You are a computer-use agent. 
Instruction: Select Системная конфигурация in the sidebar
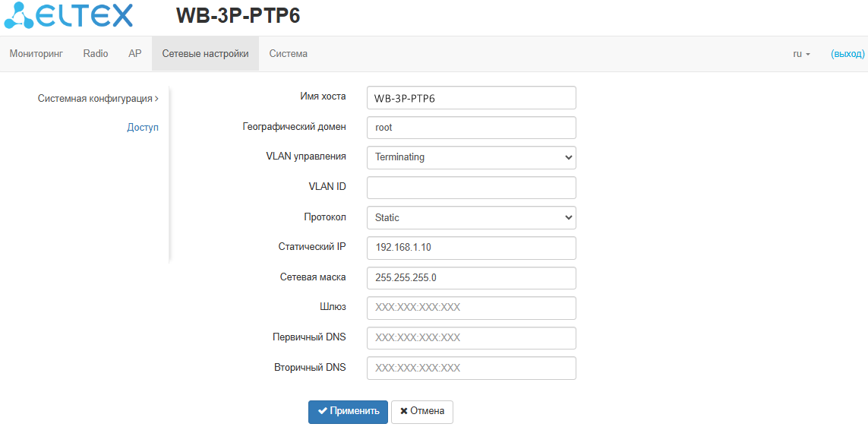pyautogui.click(x=97, y=99)
